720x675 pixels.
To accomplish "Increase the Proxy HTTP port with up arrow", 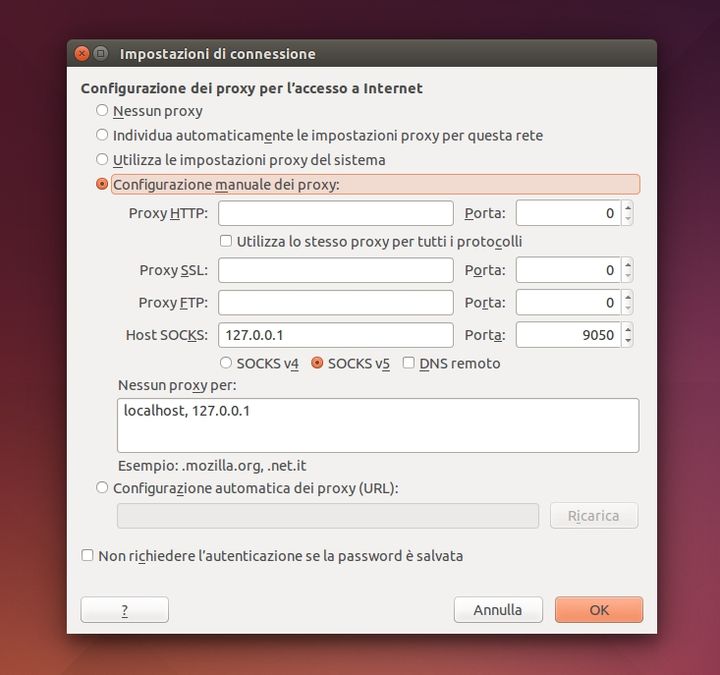I will pyautogui.click(x=628, y=208).
